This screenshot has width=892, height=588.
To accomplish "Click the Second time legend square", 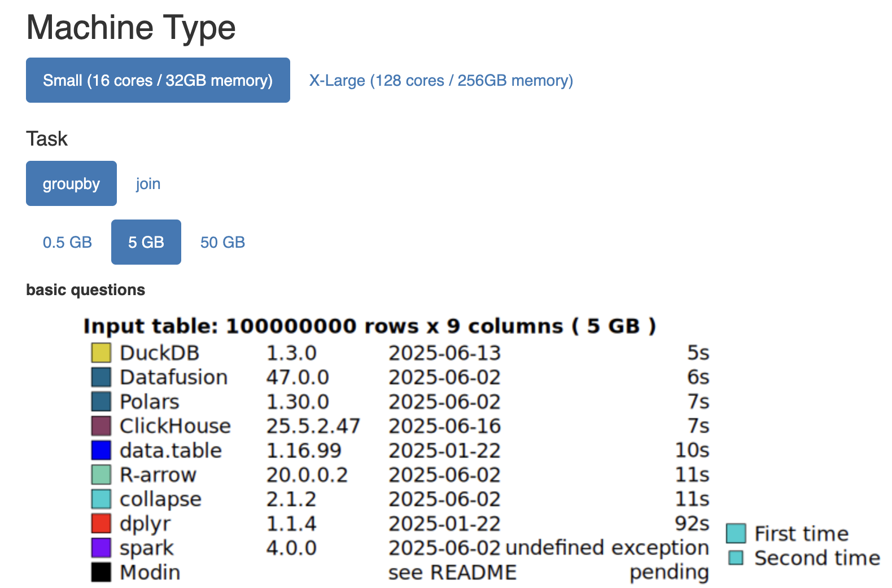I will (x=736, y=558).
